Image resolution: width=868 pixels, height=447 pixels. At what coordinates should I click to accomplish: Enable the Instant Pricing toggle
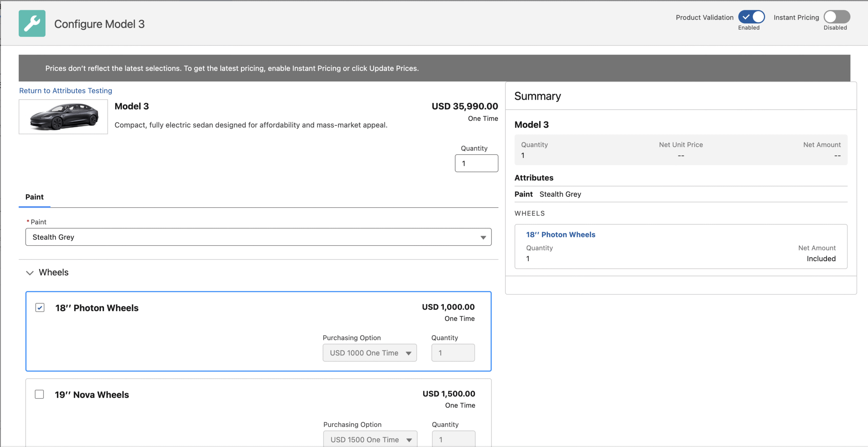point(837,17)
